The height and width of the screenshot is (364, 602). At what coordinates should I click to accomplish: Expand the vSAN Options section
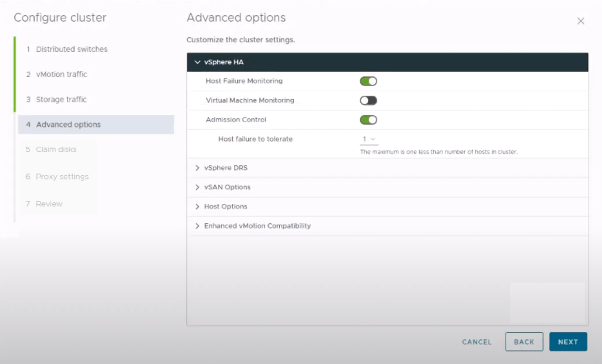pos(388,187)
